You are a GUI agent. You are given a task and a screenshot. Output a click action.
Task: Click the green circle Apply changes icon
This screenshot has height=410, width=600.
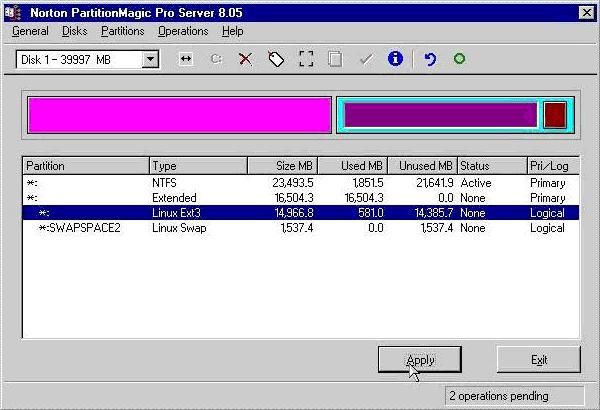click(459, 59)
